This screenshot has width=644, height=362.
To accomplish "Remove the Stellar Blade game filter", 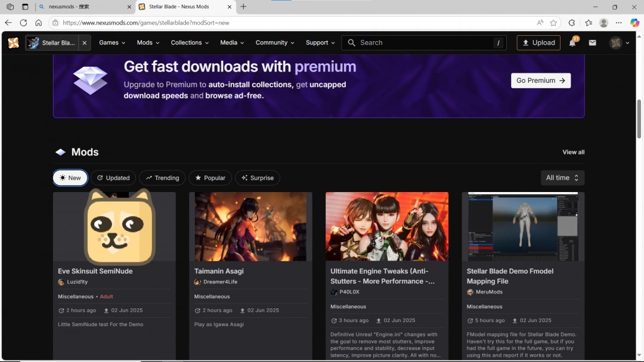I will tap(85, 43).
